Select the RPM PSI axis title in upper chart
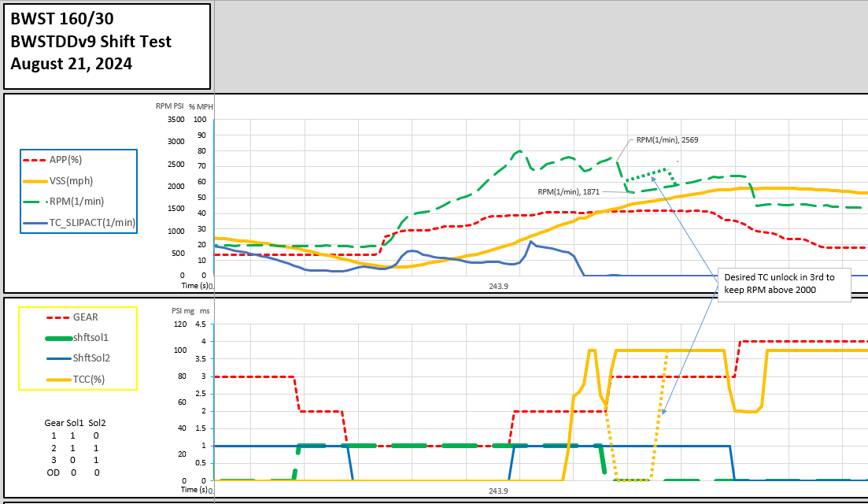This screenshot has height=504, width=868. tap(169, 106)
